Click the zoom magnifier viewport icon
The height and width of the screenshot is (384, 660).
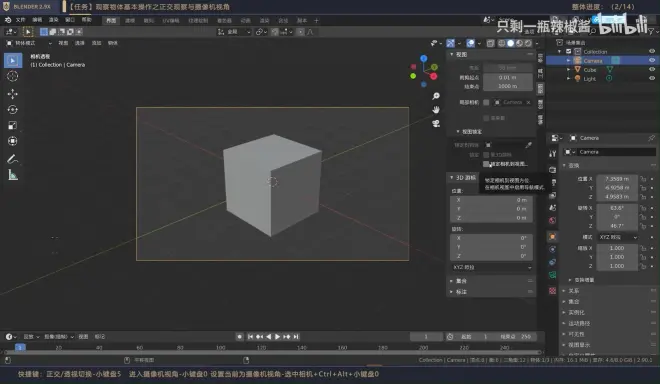pos(436,96)
